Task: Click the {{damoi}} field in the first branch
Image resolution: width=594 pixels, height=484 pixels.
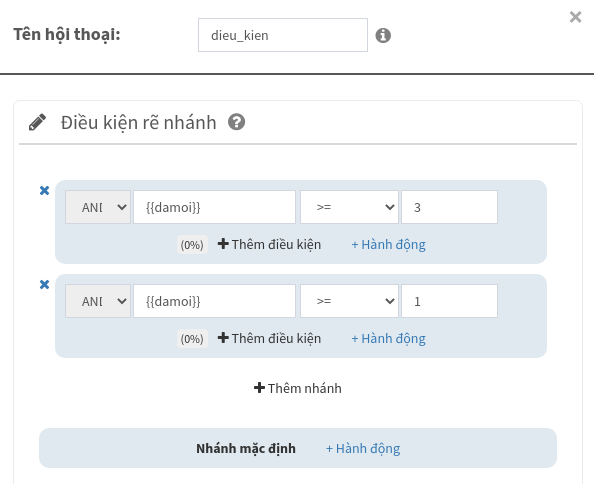Action: [x=214, y=207]
